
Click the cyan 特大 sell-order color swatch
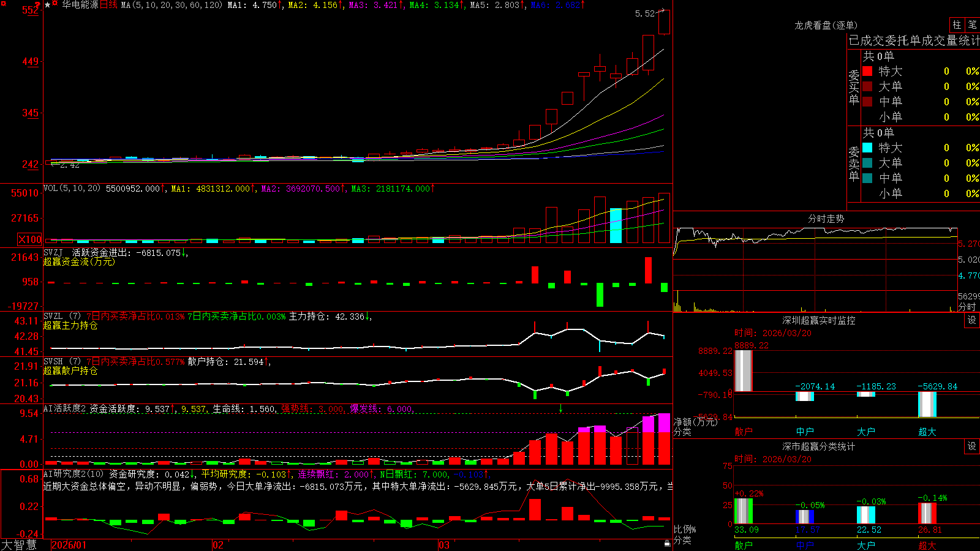pos(867,148)
